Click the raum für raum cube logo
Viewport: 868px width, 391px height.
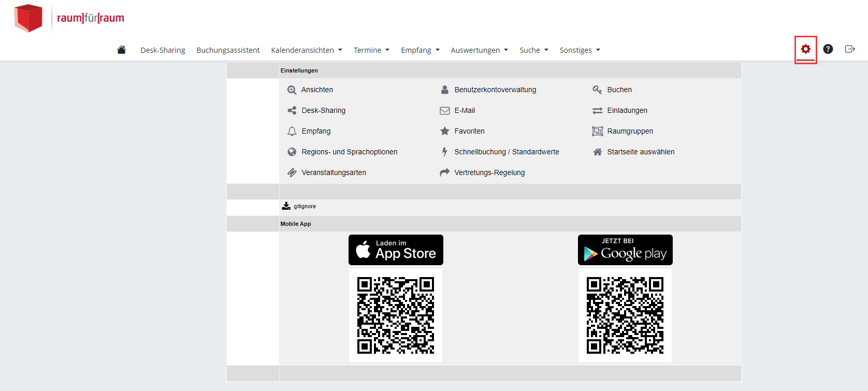click(28, 18)
